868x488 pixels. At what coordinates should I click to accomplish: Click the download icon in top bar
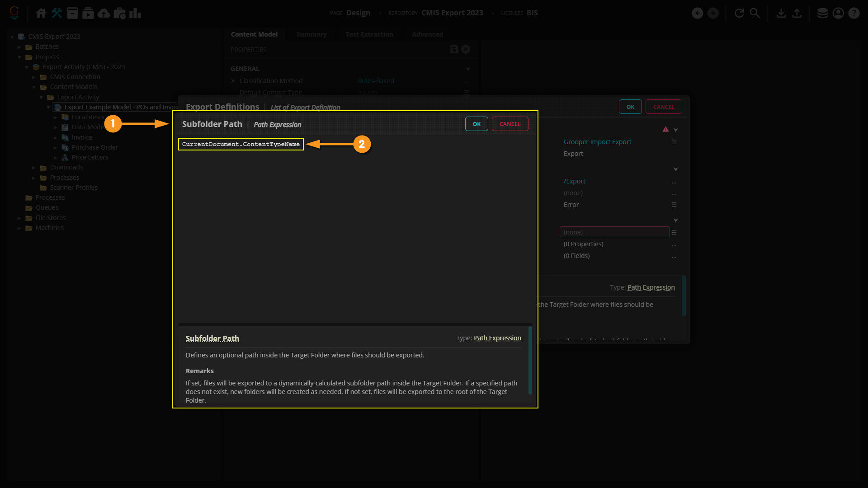pyautogui.click(x=781, y=13)
